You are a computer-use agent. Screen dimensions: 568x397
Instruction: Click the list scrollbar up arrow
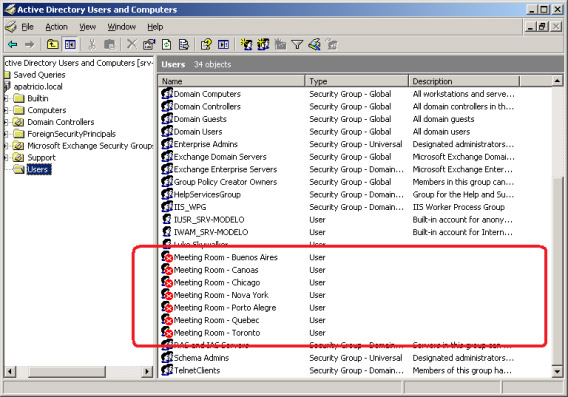557,81
